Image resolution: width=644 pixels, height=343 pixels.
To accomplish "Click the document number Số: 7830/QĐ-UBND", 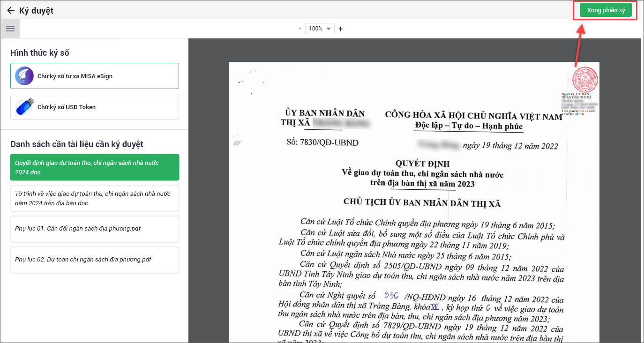I will (x=322, y=142).
